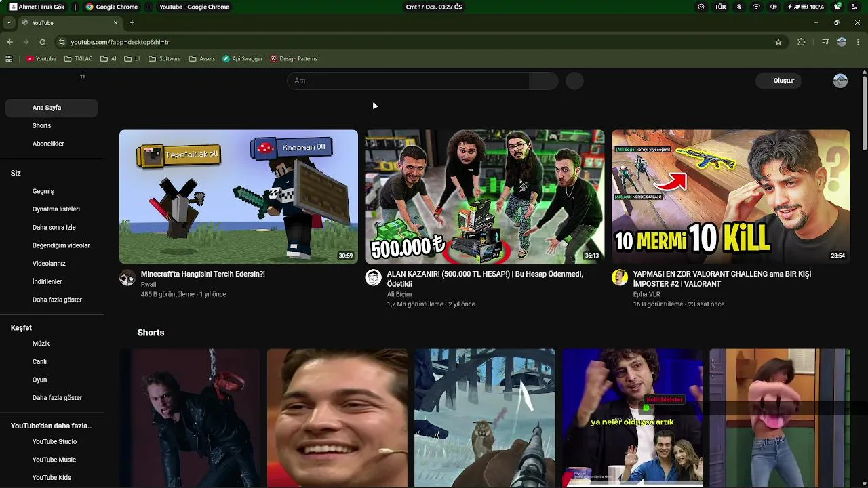The image size is (868, 488).
Task: Open Chrome media controls icon
Action: click(x=825, y=42)
